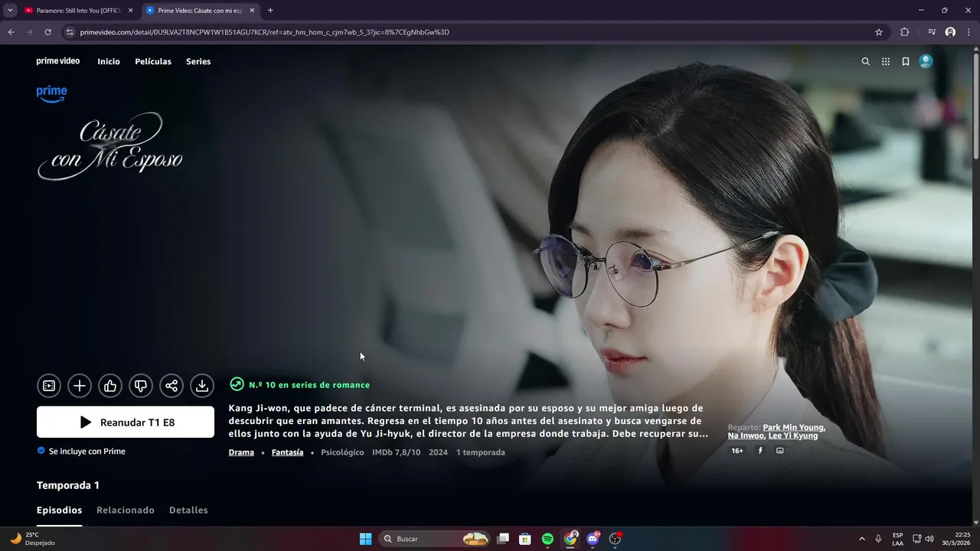Click the IMDb 7,8/10 rating text
980x551 pixels.
pyautogui.click(x=396, y=452)
